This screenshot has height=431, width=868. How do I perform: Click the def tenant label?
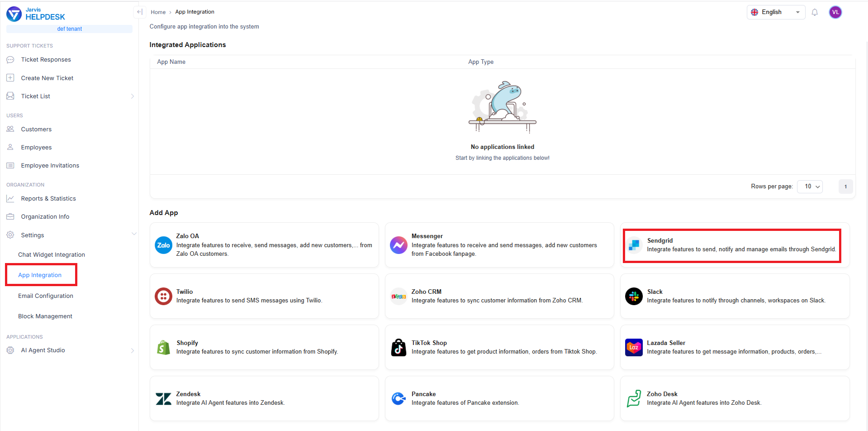(70, 29)
